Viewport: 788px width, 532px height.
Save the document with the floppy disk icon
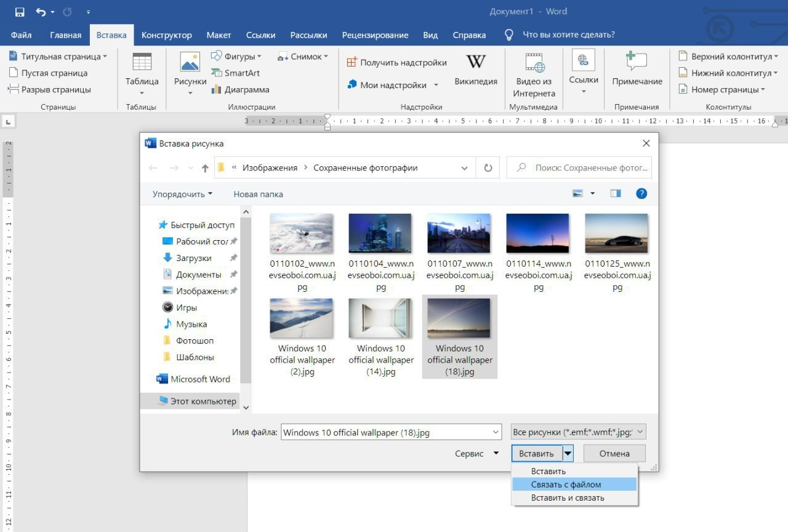click(x=19, y=12)
